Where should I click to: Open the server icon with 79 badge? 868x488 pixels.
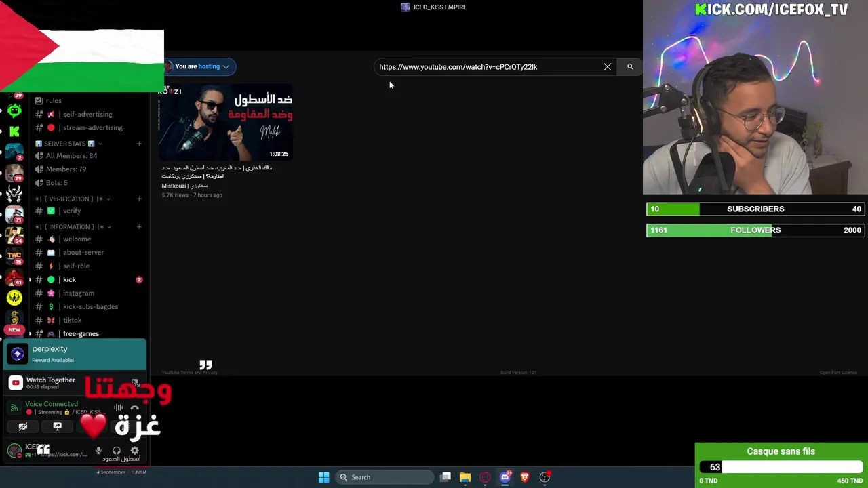point(14,172)
